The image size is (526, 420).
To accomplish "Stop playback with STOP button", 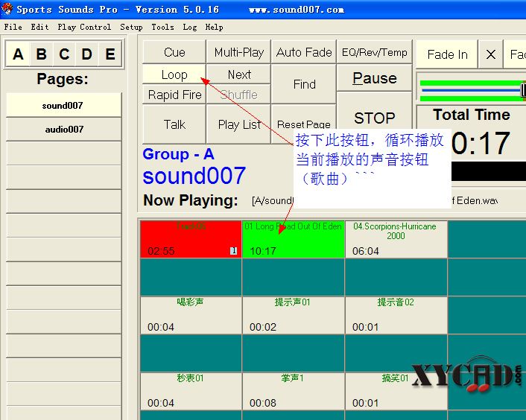I will tap(374, 118).
